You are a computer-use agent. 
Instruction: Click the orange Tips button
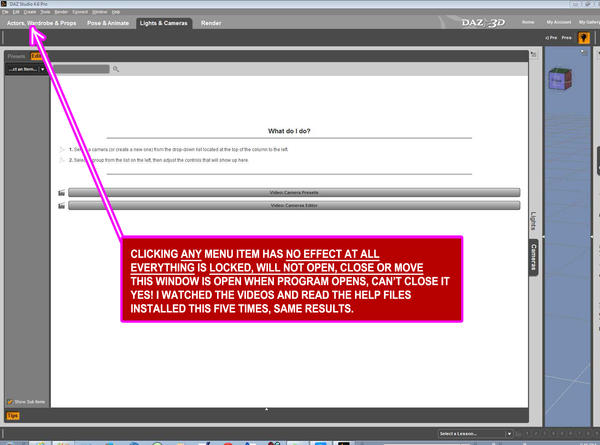(13, 416)
